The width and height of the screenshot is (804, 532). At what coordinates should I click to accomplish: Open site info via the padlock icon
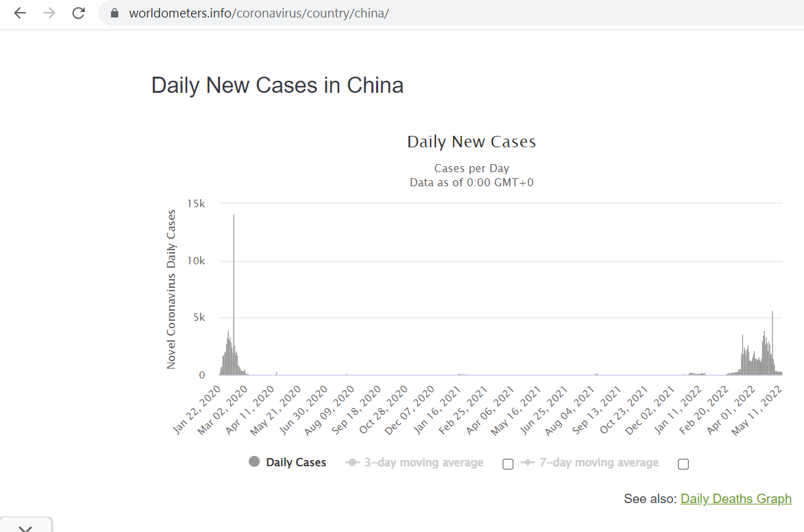coord(114,13)
